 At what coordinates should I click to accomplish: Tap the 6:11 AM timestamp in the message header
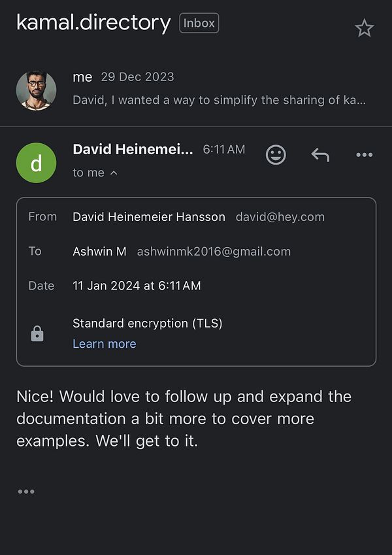click(224, 149)
